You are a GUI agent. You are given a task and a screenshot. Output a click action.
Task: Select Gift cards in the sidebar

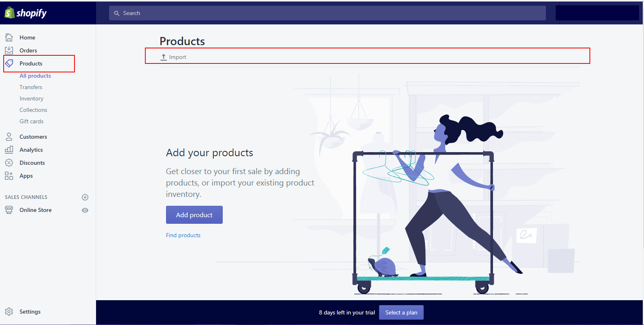(x=31, y=121)
